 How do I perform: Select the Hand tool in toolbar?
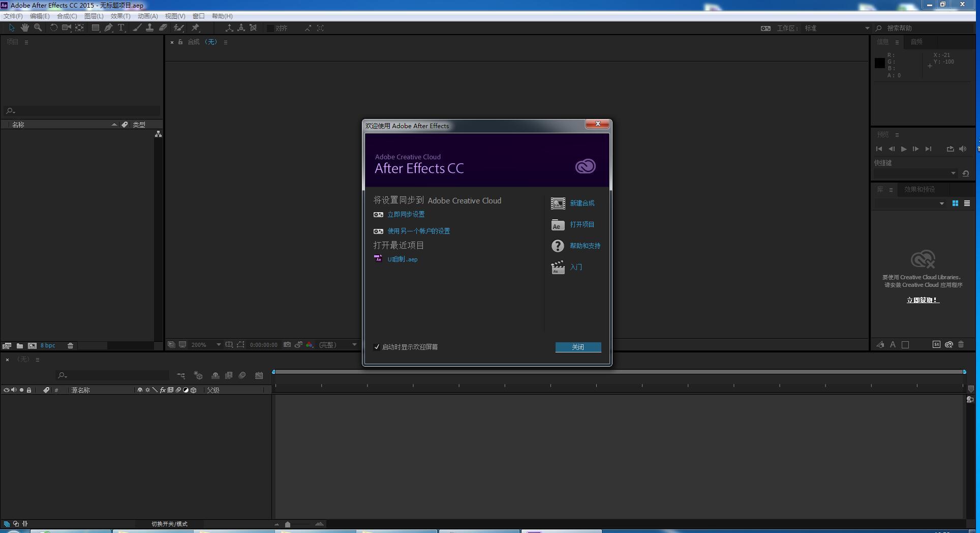[x=24, y=28]
